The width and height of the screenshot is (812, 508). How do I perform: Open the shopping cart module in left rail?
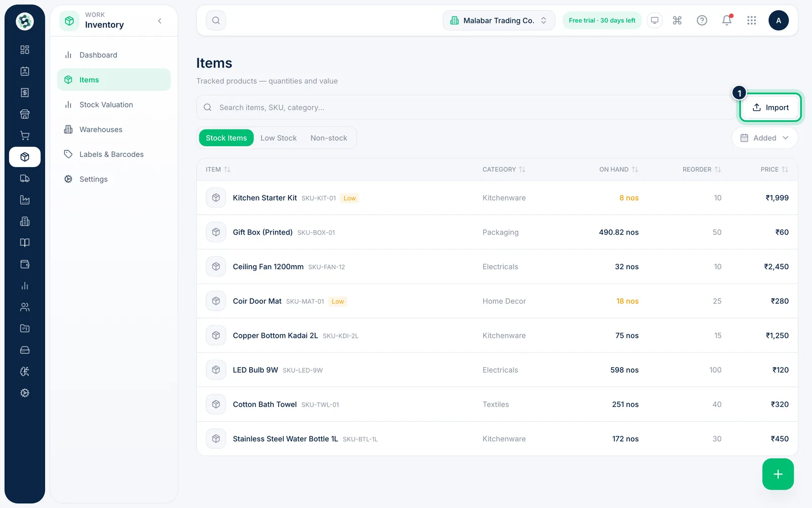pyautogui.click(x=25, y=136)
